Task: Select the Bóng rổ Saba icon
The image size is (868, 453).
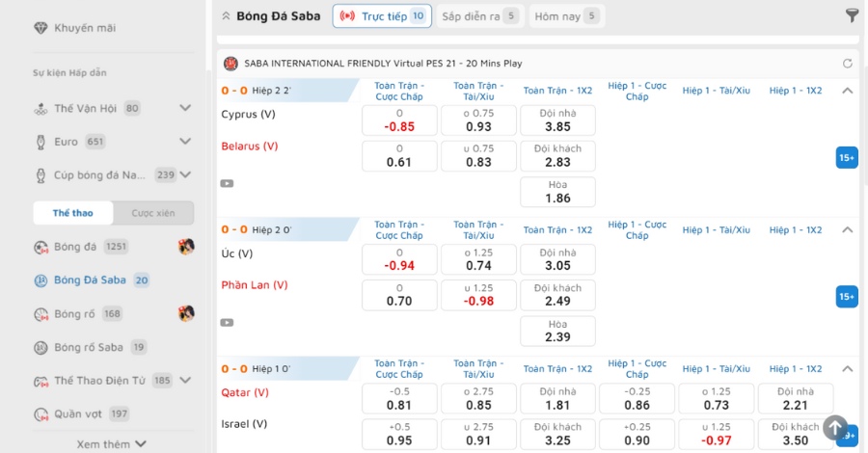Action: pyautogui.click(x=41, y=348)
